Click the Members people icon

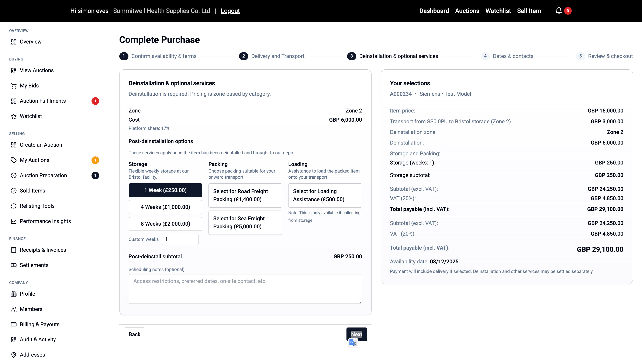click(14, 309)
